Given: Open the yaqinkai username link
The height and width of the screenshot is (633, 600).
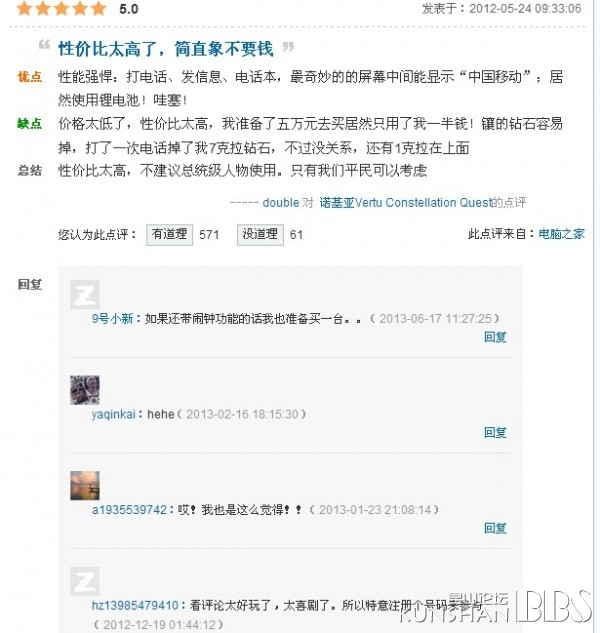Looking at the screenshot, I should click(x=113, y=414).
